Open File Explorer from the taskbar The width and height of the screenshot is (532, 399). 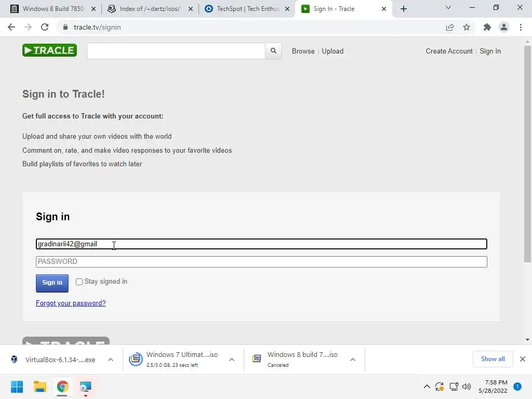click(x=39, y=387)
